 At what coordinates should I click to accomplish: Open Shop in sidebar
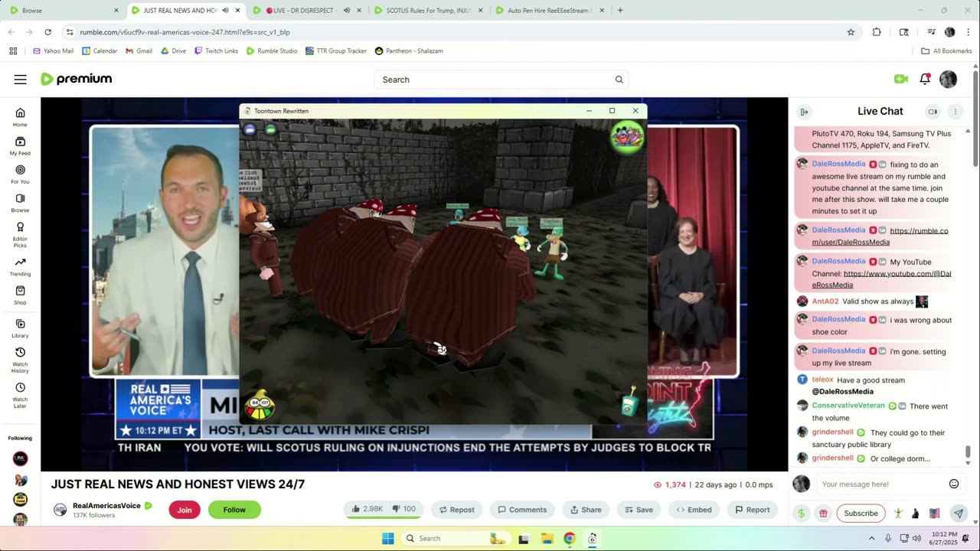[x=20, y=295]
